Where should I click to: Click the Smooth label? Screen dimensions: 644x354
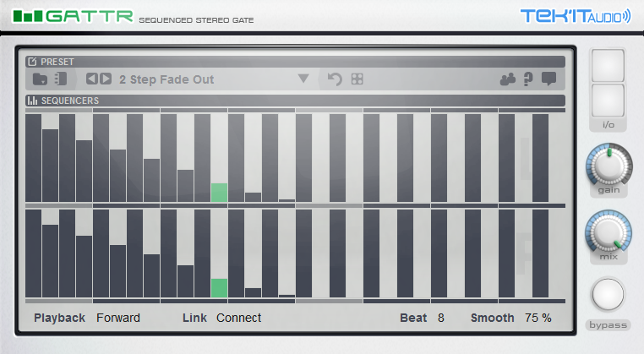tap(492, 318)
